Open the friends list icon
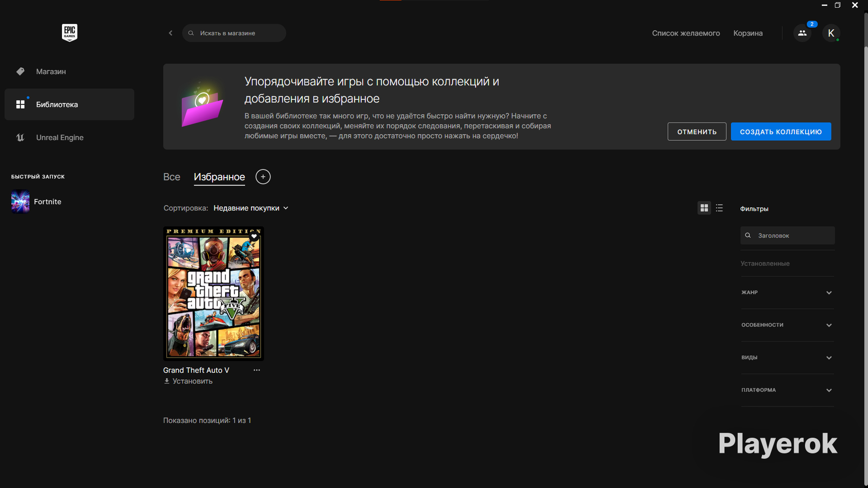This screenshot has width=868, height=488. coord(802,33)
